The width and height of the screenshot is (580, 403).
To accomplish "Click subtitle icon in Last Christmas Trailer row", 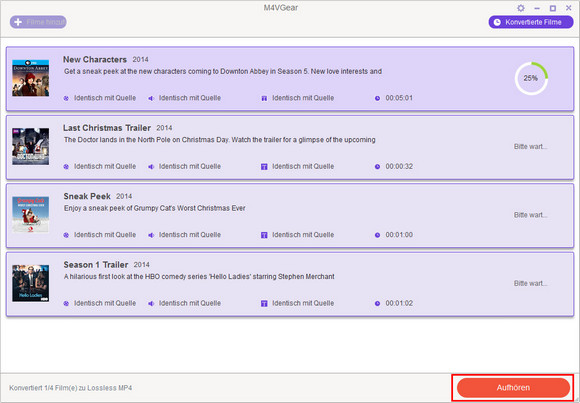I will pyautogui.click(x=264, y=167).
